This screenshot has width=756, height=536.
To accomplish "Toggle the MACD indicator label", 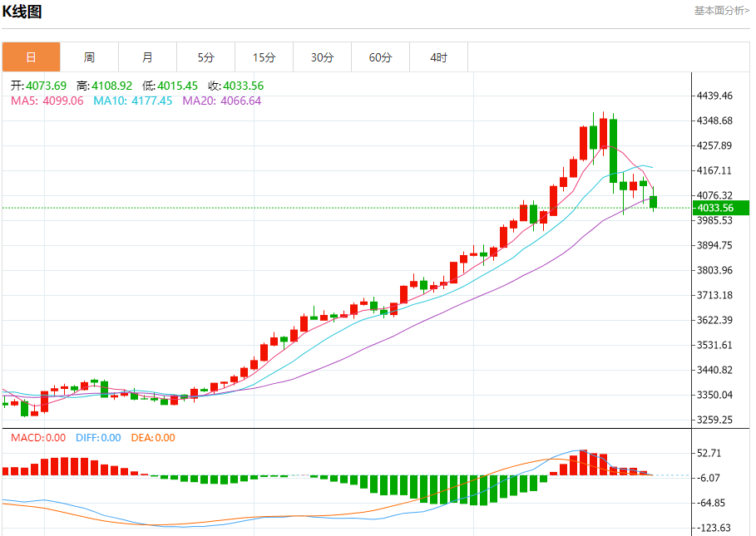I will (x=29, y=437).
